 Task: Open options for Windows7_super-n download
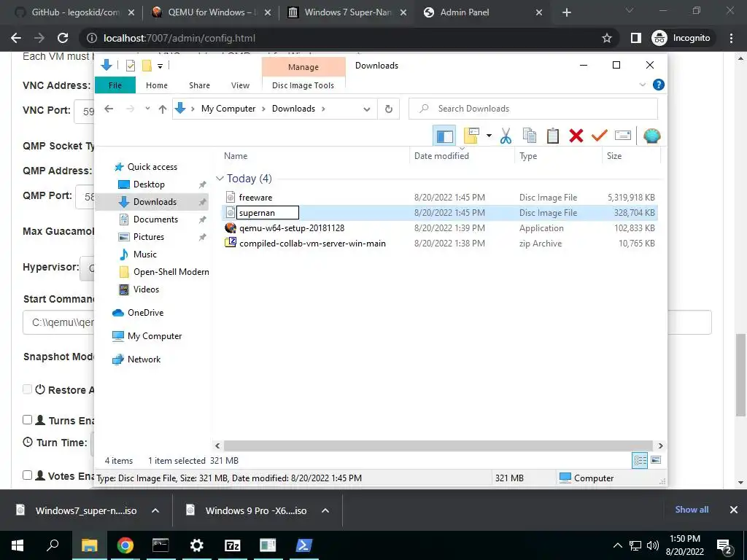point(155,510)
